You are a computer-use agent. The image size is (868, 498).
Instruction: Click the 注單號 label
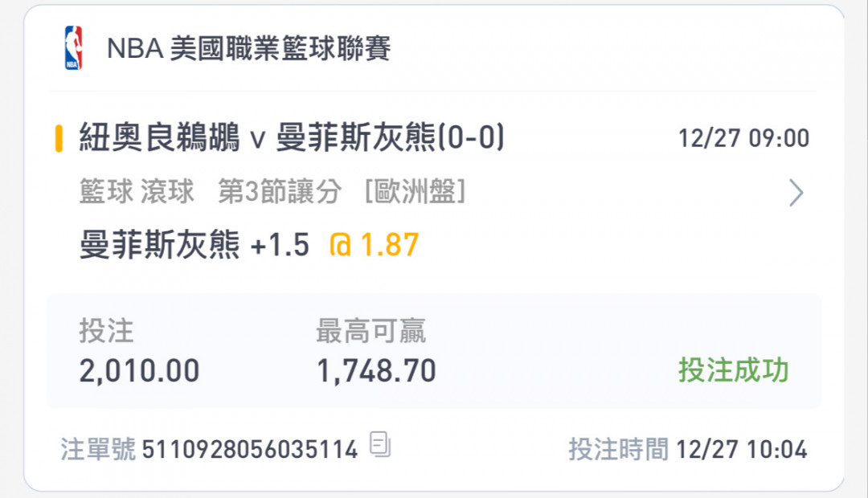pyautogui.click(x=98, y=449)
